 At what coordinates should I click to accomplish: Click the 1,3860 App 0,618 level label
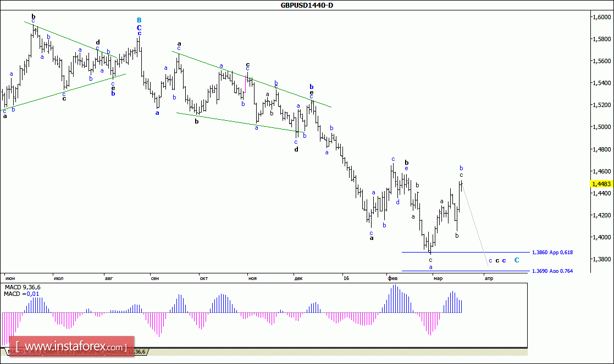coord(552,253)
